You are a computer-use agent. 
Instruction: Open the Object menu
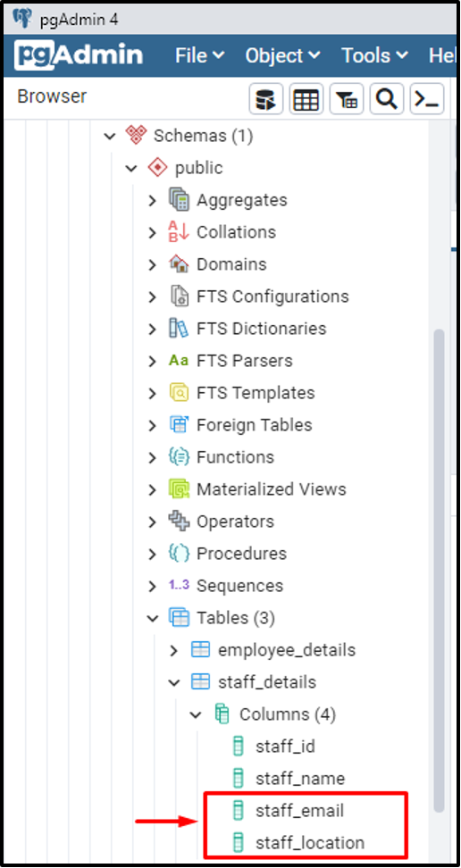pos(282,55)
